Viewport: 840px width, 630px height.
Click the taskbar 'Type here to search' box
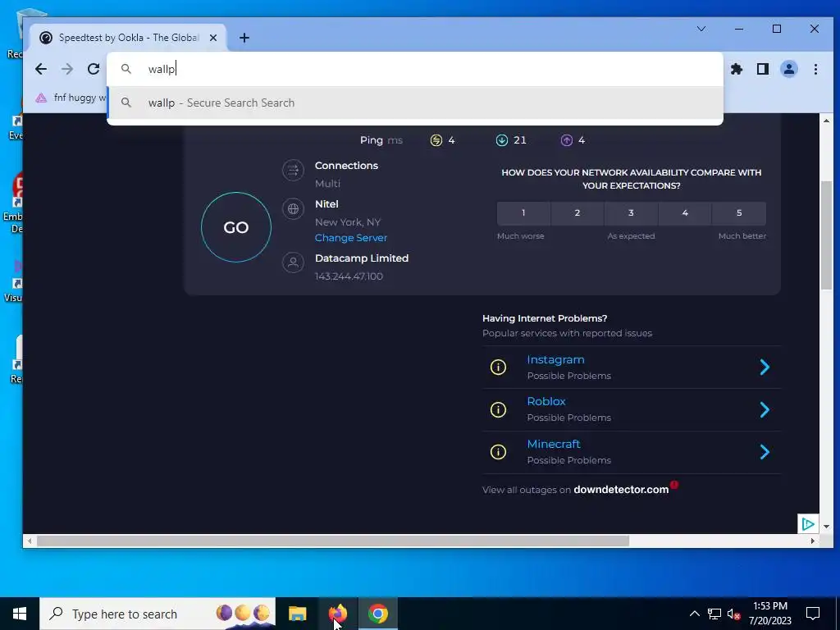pos(157,614)
